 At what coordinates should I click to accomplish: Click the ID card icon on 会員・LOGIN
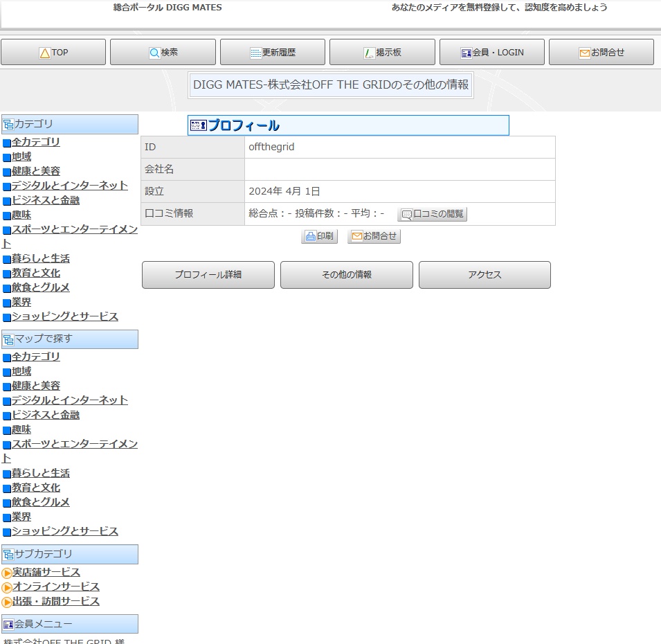click(466, 53)
